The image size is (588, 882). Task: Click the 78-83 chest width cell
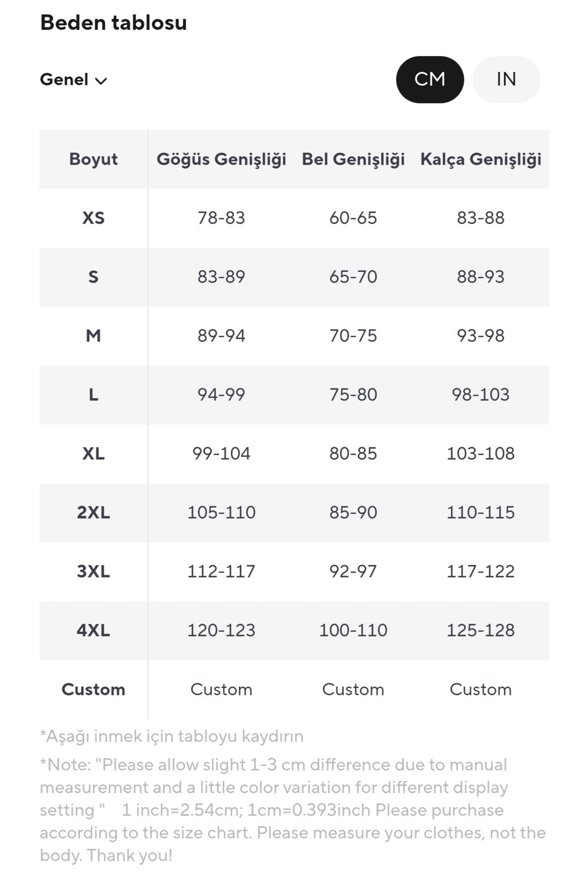[221, 218]
